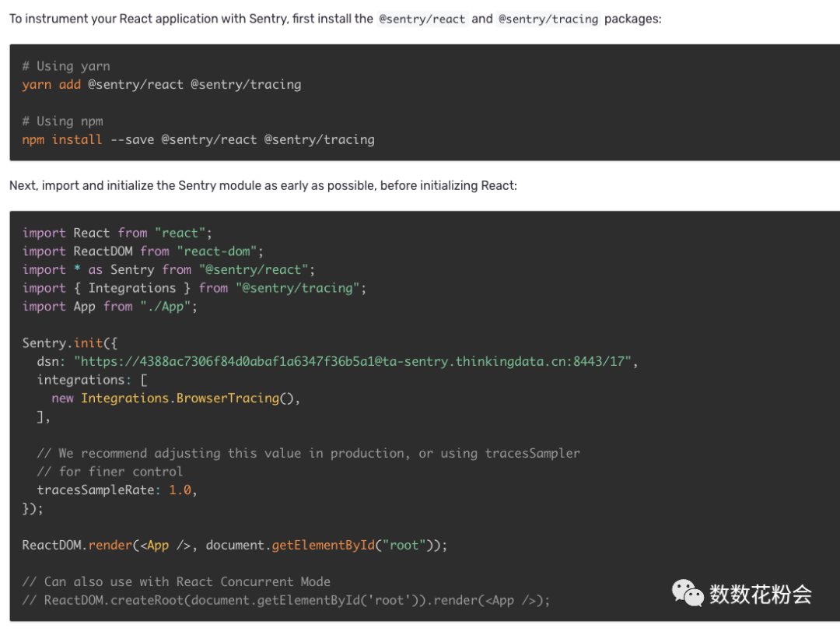Screen dimensions: 840x632
Task: Select the yarn add command line
Action: click(x=161, y=85)
